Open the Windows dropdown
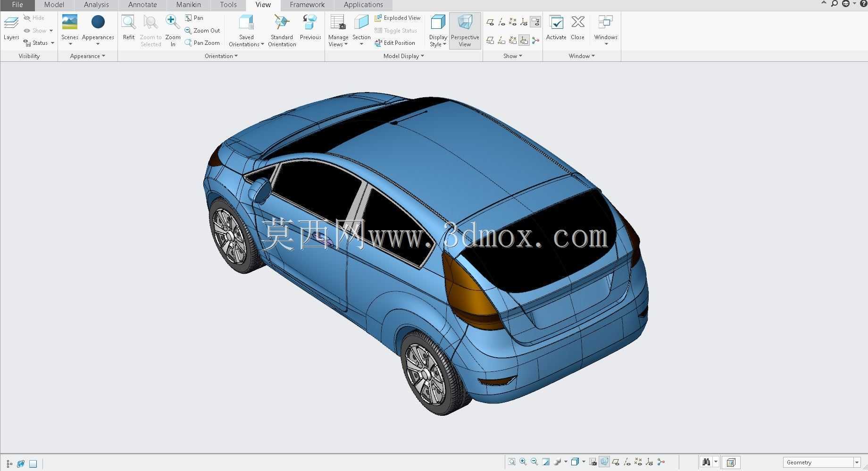The width and height of the screenshot is (868, 471). 606,30
